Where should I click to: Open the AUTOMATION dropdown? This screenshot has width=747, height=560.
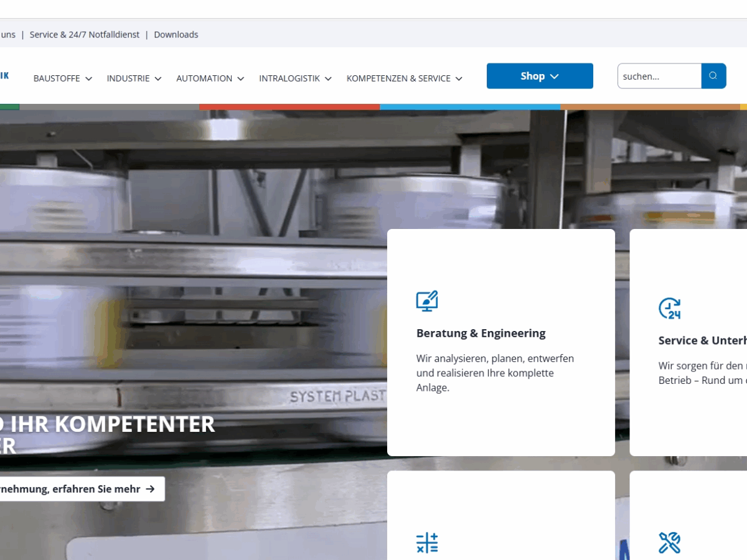coord(210,78)
